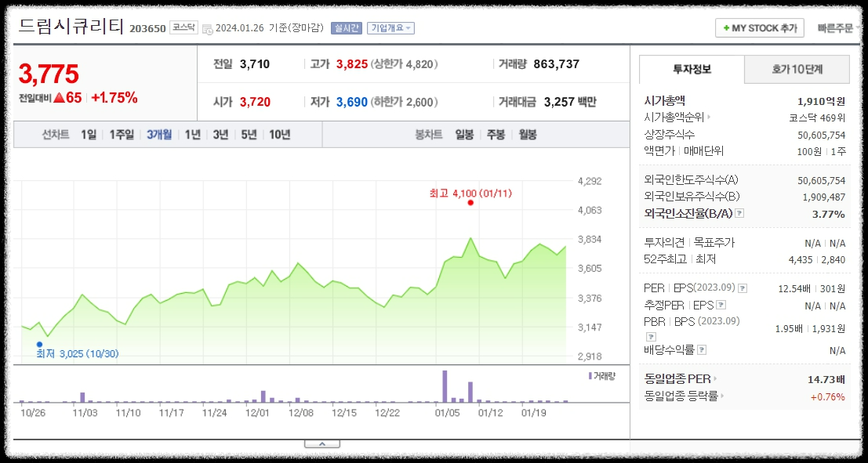Select the 1년 line chart range
Viewport: 868px width, 463px height.
click(192, 135)
